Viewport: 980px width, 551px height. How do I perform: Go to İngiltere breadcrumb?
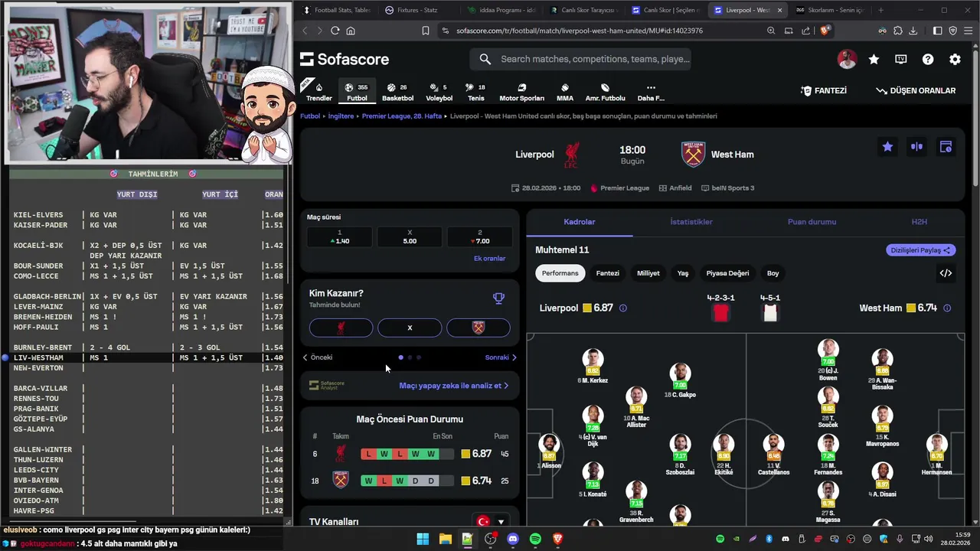click(x=341, y=116)
